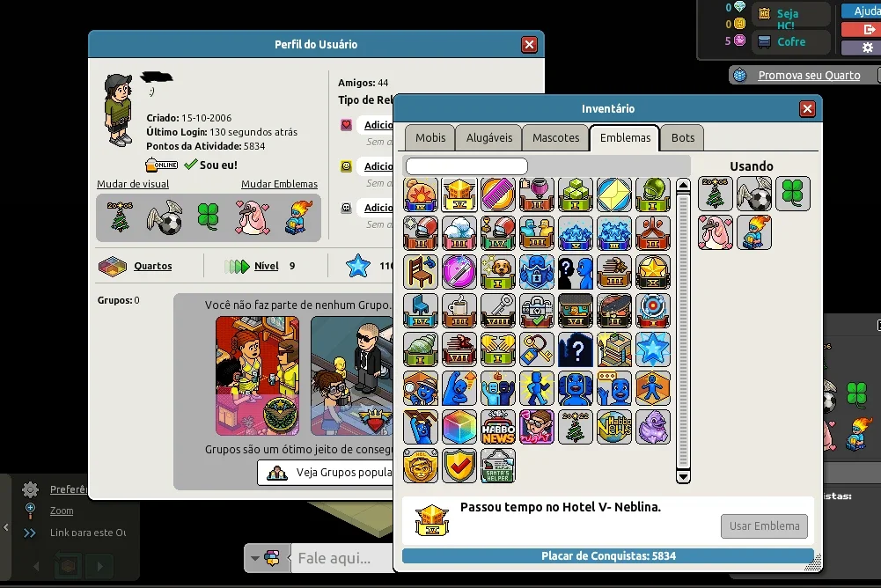Click four-leaf clover badge in Usando panel
This screenshot has width=881, height=588.
point(793,194)
